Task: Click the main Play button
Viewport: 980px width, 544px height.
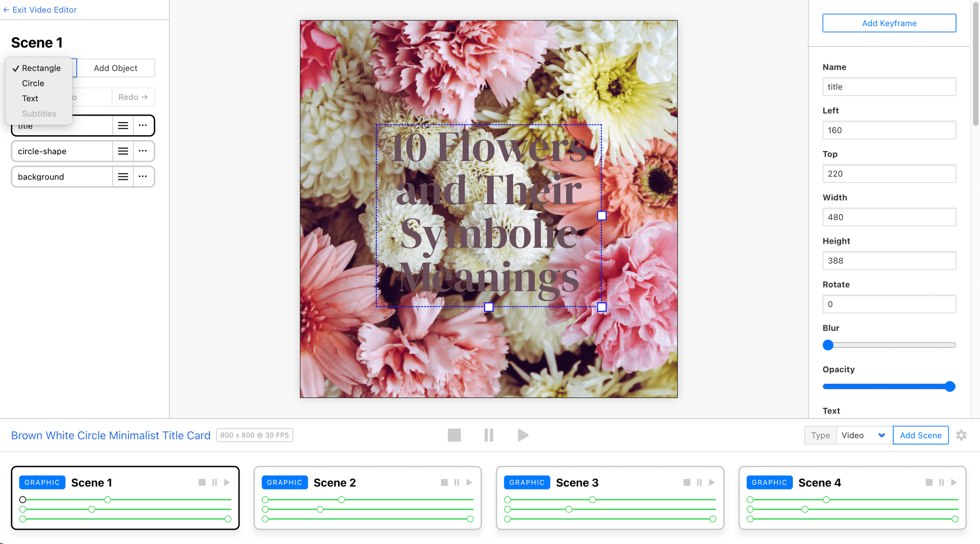Action: (523, 435)
